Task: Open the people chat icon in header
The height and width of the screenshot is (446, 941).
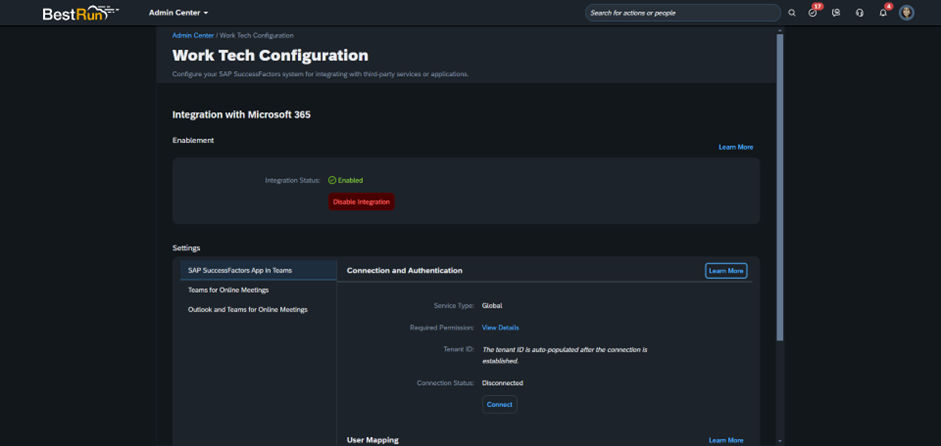Action: click(836, 13)
